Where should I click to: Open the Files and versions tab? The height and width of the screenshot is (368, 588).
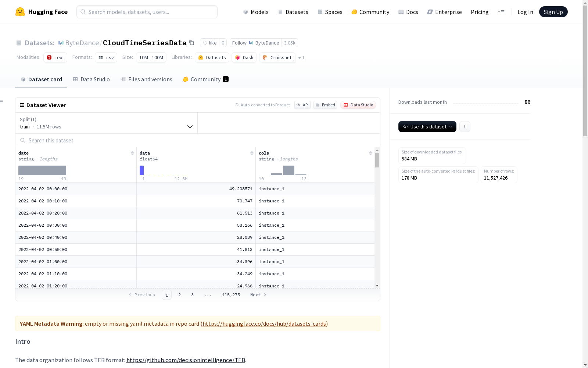pos(146,79)
